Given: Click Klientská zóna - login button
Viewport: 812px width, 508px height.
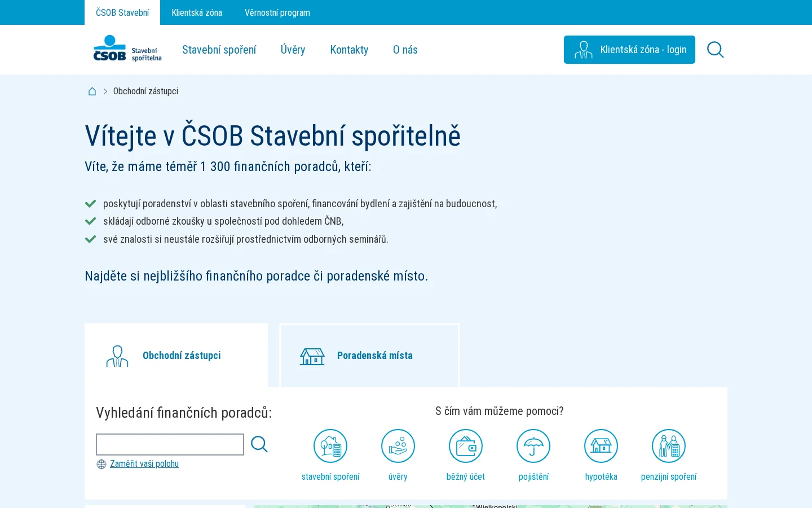Looking at the screenshot, I should point(629,50).
